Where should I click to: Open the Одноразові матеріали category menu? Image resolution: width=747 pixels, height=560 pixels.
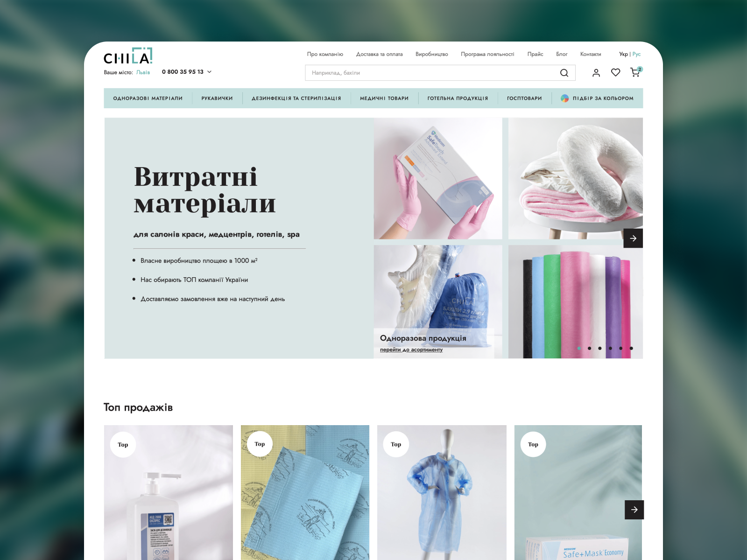148,98
